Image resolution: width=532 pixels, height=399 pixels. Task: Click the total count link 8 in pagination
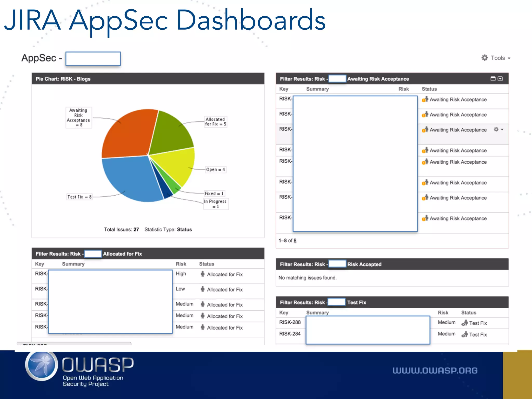(x=295, y=241)
